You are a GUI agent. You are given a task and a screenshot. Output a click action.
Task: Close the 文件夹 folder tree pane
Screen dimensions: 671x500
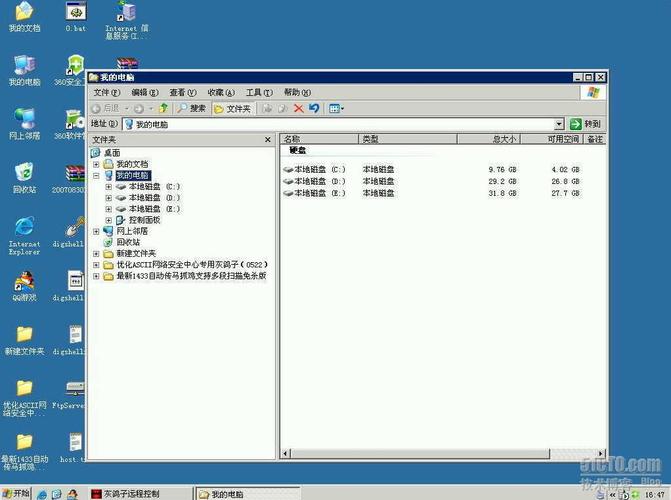click(267, 140)
